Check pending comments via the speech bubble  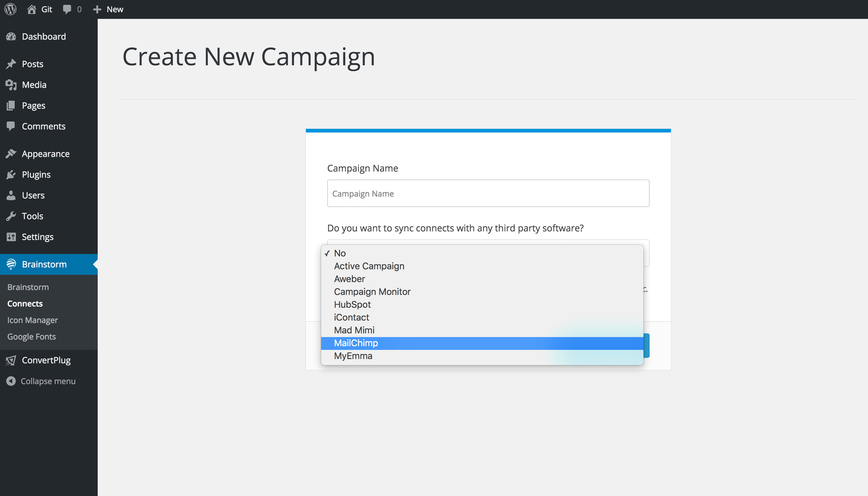[x=67, y=9]
